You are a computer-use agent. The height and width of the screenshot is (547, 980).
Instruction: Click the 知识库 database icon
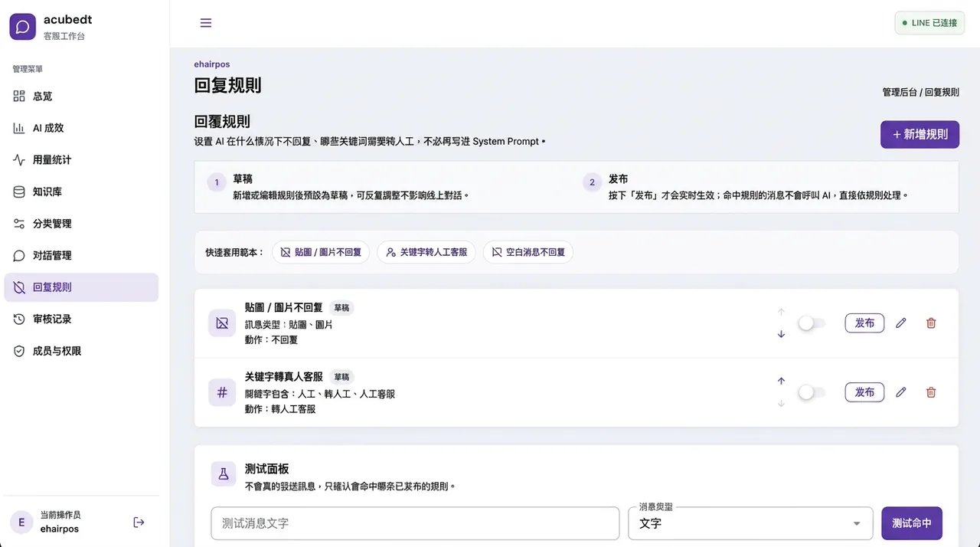[19, 192]
